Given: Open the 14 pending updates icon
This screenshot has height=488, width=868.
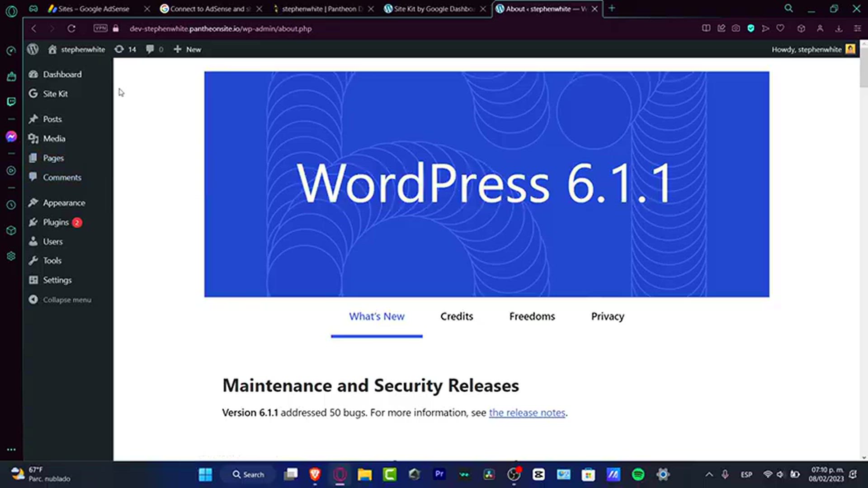Looking at the screenshot, I should [125, 49].
